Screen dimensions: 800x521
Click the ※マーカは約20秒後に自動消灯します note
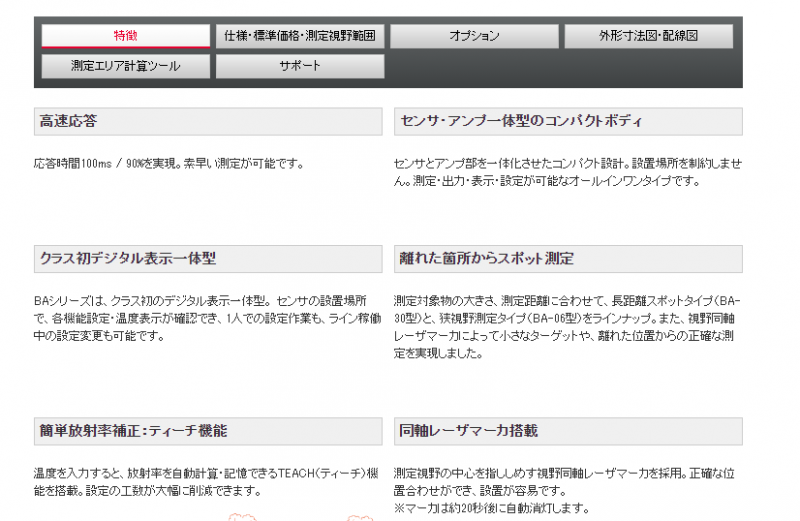point(492,509)
